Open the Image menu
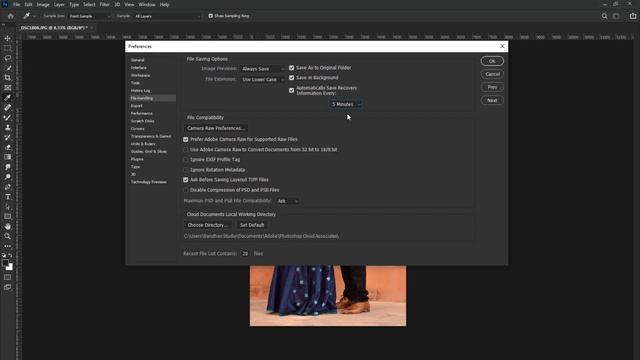This screenshot has height=360, width=640. coord(43,4)
